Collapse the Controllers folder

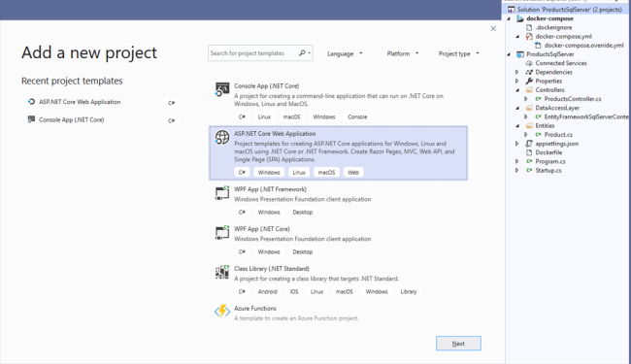pos(517,90)
